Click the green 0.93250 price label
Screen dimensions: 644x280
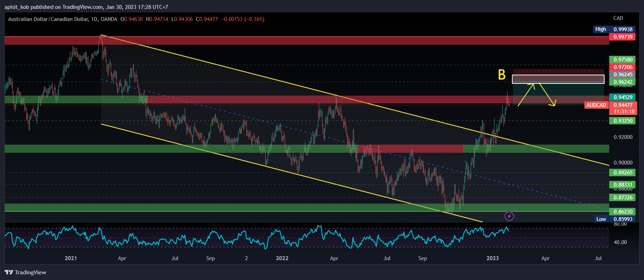click(623, 120)
